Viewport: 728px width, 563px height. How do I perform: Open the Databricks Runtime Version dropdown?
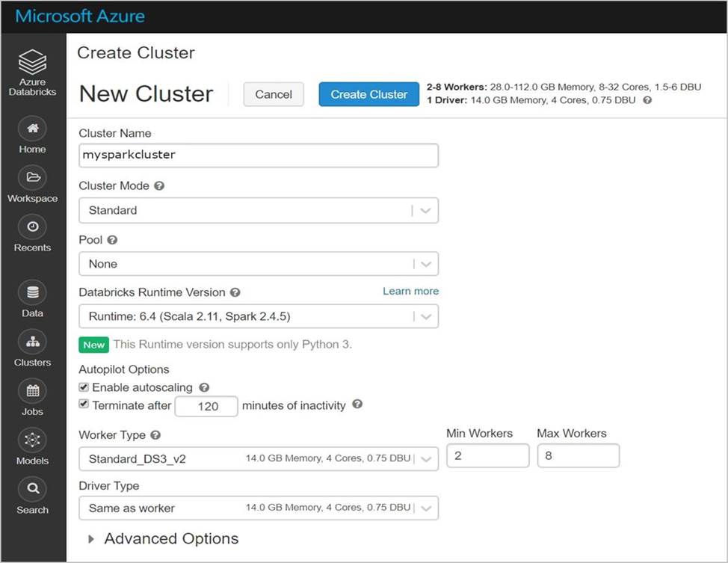coord(258,316)
